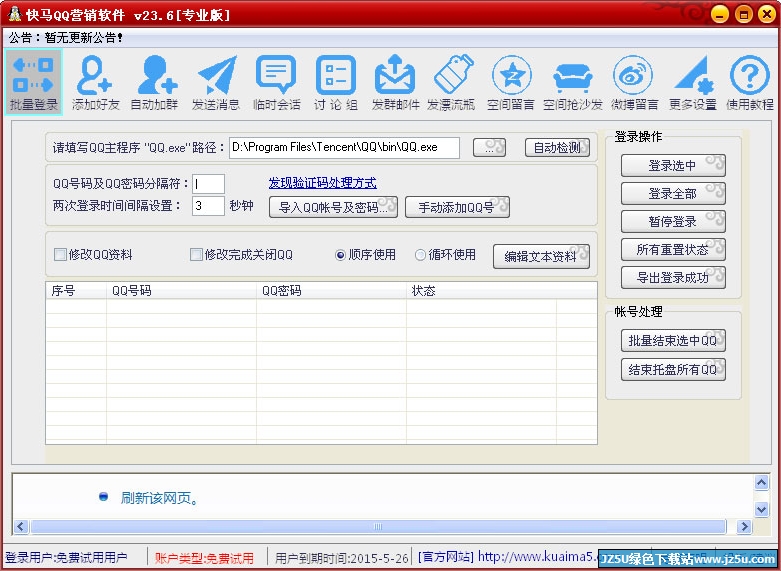
Task: Click the bottom panel scroll down arrow
Action: (x=761, y=509)
